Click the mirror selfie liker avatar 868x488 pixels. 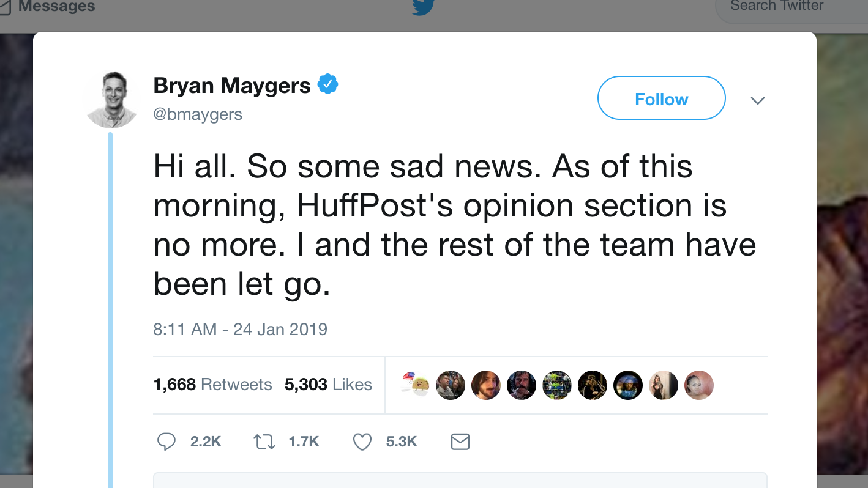click(664, 385)
